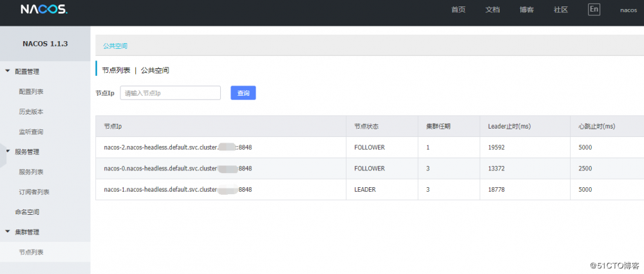The height and width of the screenshot is (274, 644).
Task: Open 首页 from the top navigation
Action: pyautogui.click(x=459, y=10)
